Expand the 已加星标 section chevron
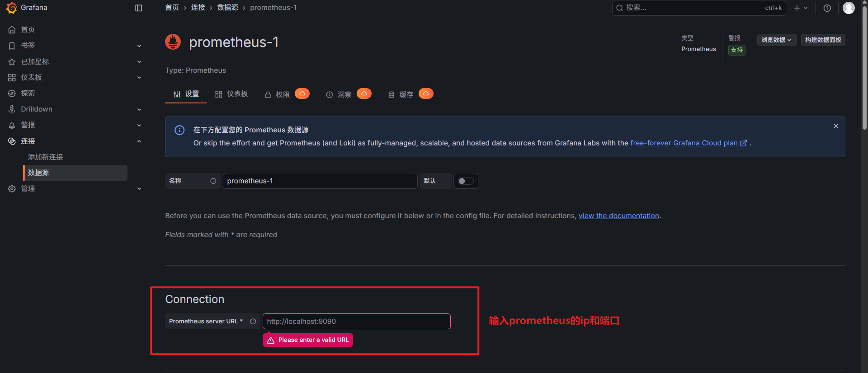This screenshot has height=373, width=868. (x=139, y=62)
